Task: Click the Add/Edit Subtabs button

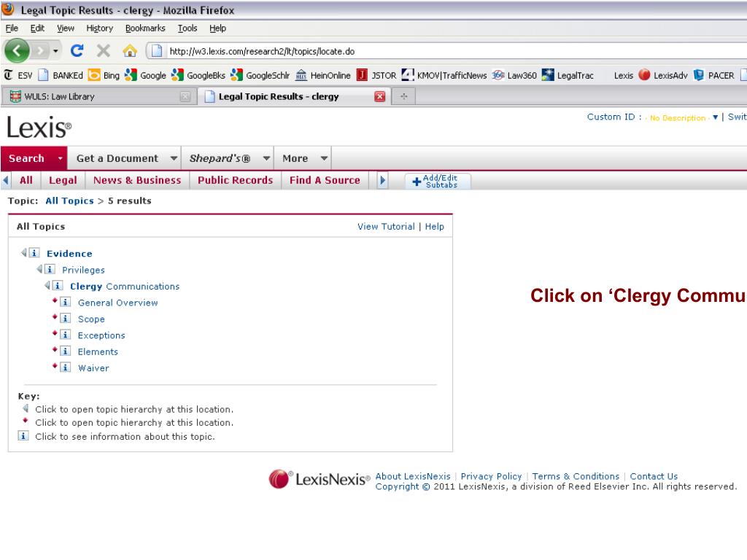Action: (x=438, y=181)
